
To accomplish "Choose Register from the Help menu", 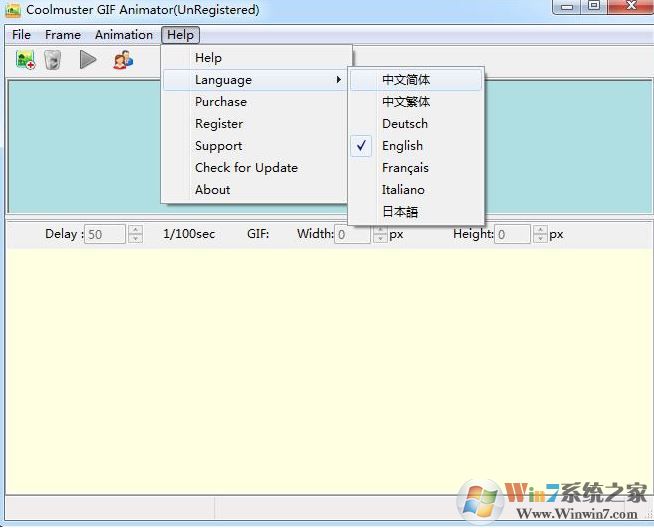I will point(255,124).
